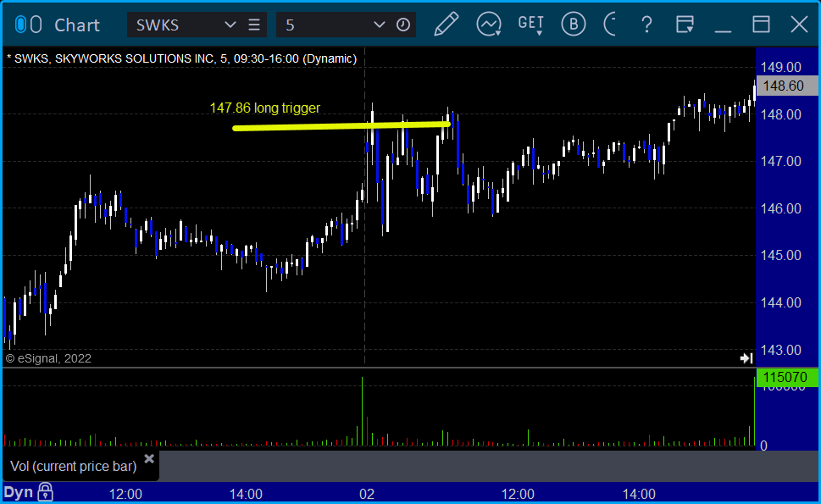Screen dimensions: 821x504
Task: Click the green volume value 115070
Action: click(x=787, y=377)
